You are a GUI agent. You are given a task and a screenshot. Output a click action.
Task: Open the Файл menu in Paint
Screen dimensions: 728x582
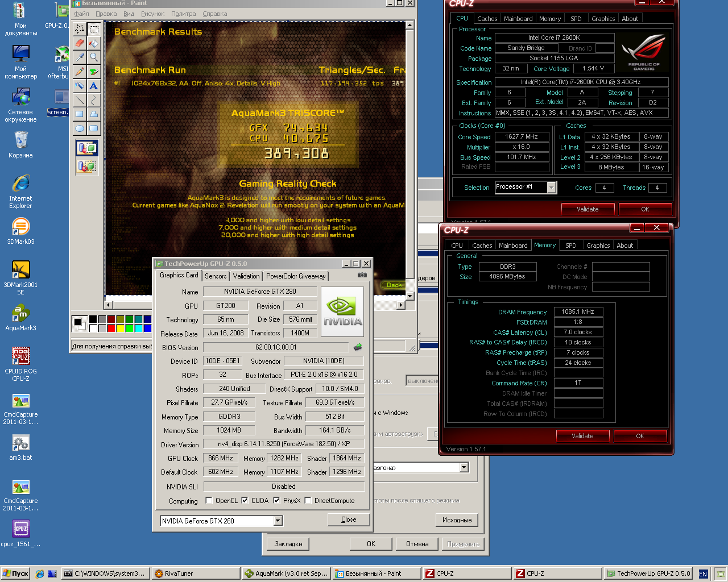point(81,14)
